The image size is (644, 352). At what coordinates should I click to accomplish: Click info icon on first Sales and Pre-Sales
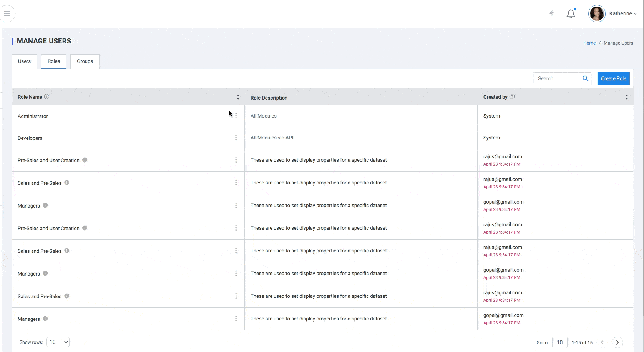click(x=67, y=183)
